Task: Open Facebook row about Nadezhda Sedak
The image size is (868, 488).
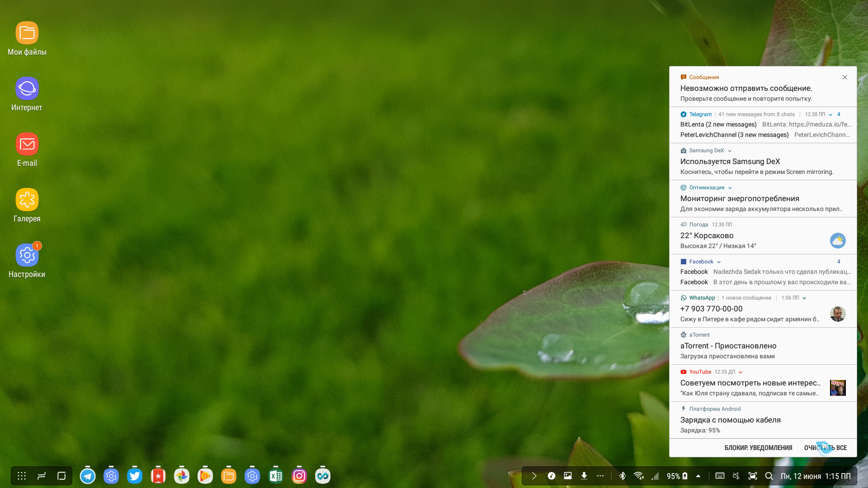Action: (765, 272)
